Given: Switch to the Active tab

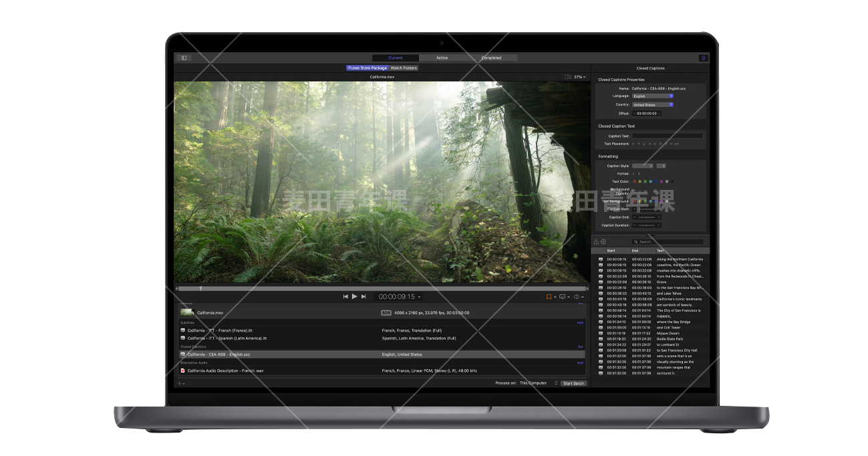Looking at the screenshot, I should coord(442,58).
